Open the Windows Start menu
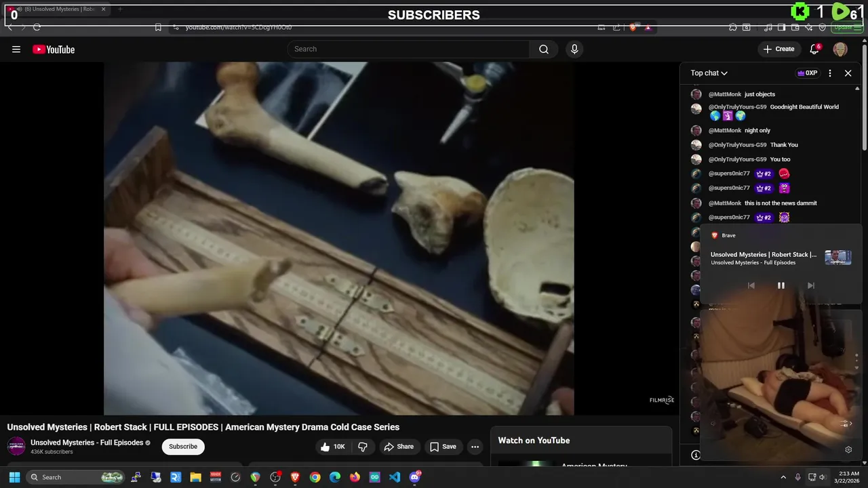This screenshot has height=488, width=868. tap(14, 477)
